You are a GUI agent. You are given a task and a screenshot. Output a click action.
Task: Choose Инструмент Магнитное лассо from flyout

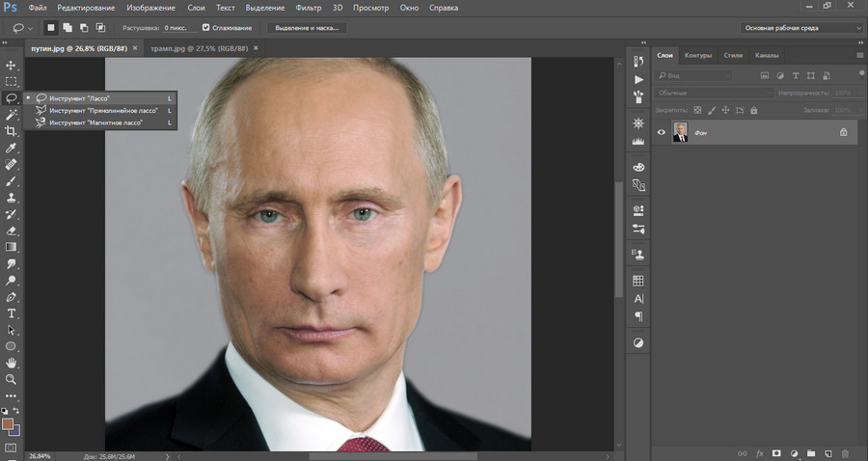[95, 122]
